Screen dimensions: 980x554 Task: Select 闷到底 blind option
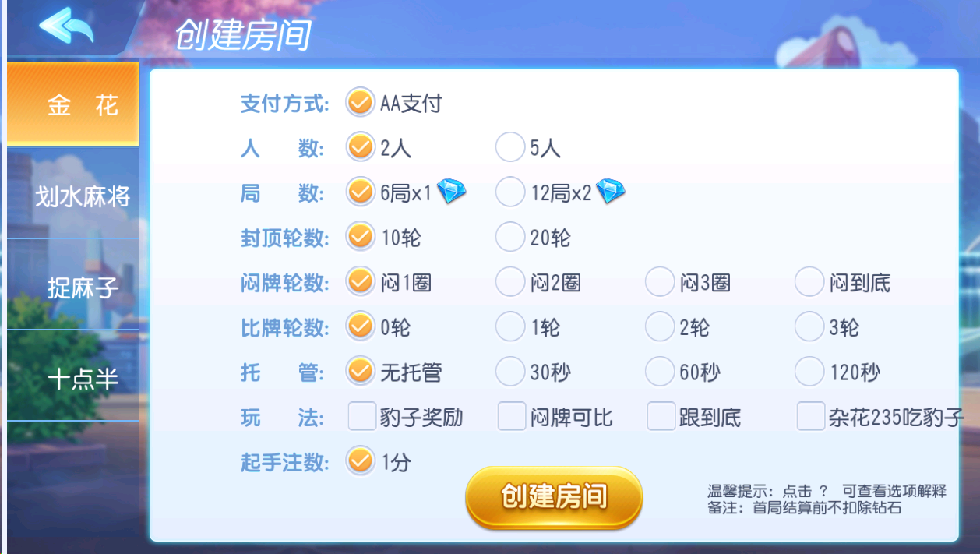coord(809,282)
